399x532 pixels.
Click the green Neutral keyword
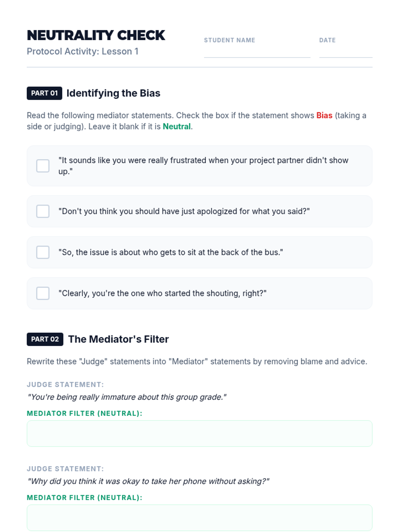[x=177, y=126]
